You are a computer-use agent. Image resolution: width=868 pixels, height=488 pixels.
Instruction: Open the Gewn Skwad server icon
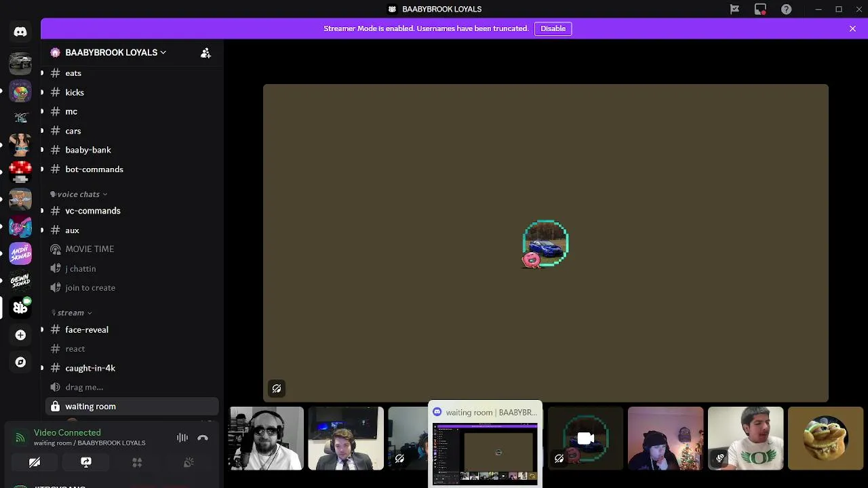(x=20, y=280)
